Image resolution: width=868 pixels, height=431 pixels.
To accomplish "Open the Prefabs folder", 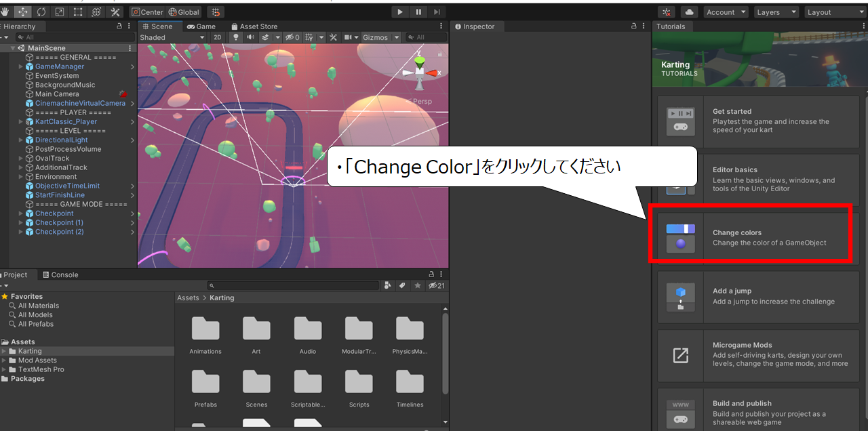I will [205, 388].
